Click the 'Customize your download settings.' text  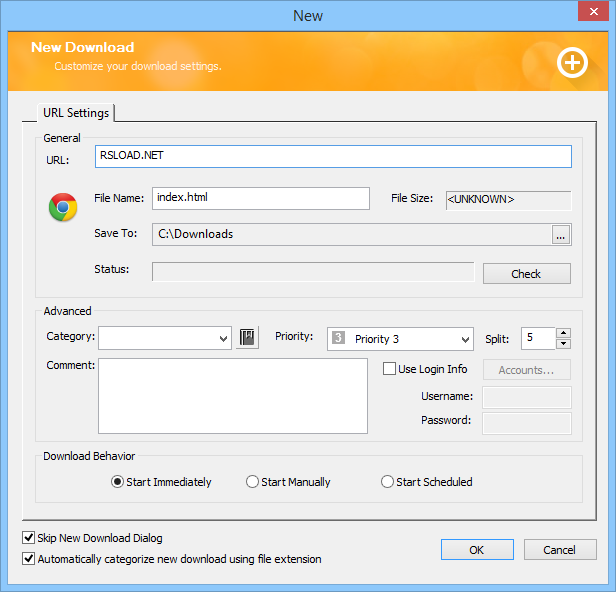[x=138, y=66]
